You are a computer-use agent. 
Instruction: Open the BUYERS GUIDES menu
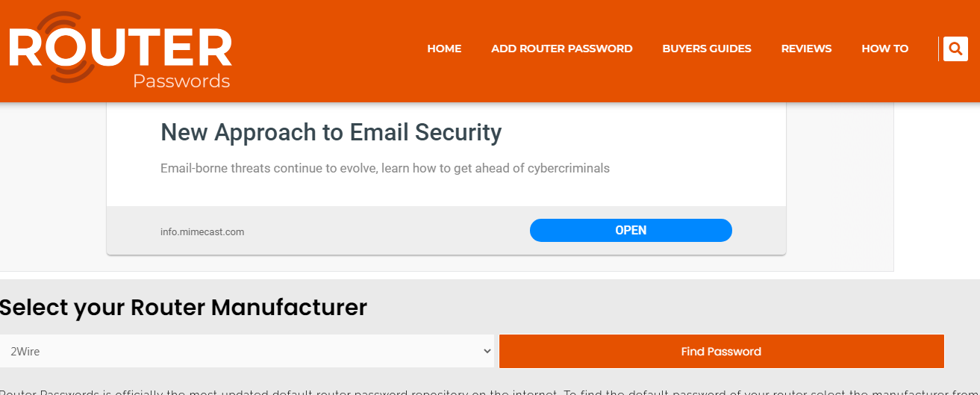[707, 49]
